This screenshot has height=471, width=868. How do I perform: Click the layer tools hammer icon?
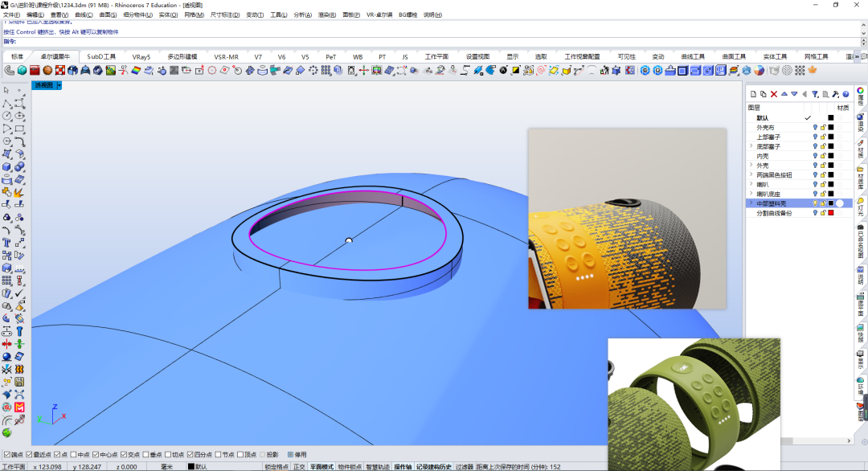pyautogui.click(x=835, y=94)
